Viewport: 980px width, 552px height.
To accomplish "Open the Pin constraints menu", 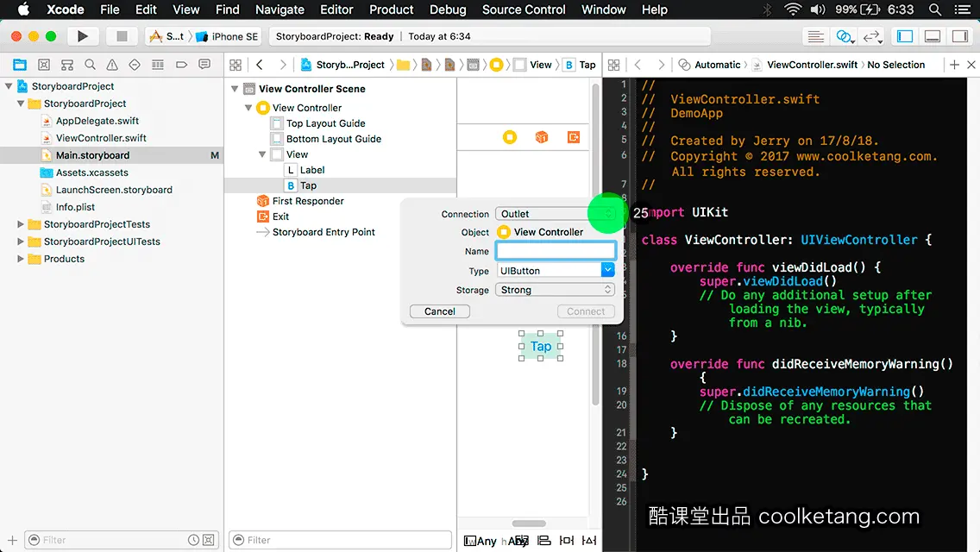I will pyautogui.click(x=567, y=540).
